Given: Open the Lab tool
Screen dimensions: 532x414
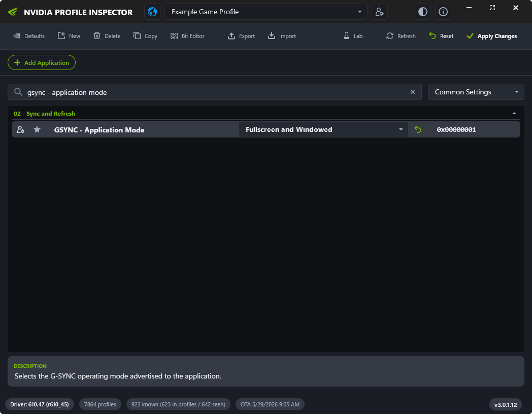Looking at the screenshot, I should [x=353, y=36].
